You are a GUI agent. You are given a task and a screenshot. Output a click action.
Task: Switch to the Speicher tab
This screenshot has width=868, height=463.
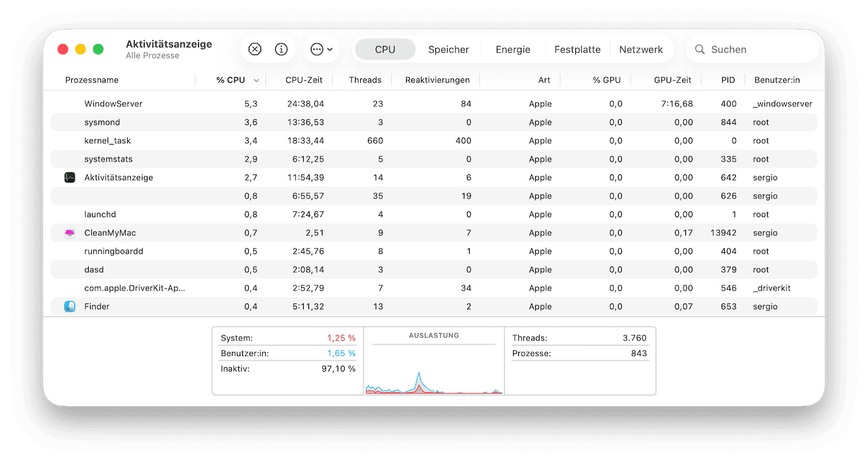point(448,49)
